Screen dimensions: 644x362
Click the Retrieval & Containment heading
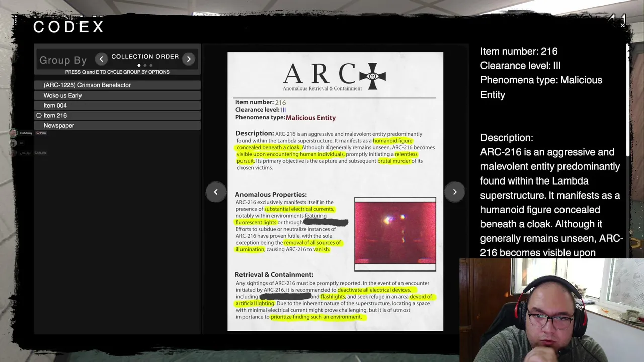click(x=274, y=274)
